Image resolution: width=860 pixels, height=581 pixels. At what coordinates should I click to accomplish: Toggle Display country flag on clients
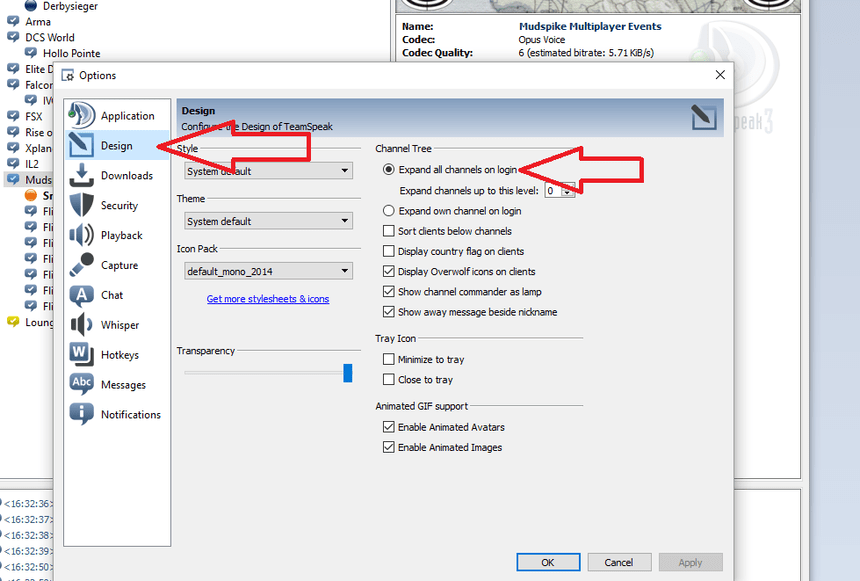coord(390,251)
